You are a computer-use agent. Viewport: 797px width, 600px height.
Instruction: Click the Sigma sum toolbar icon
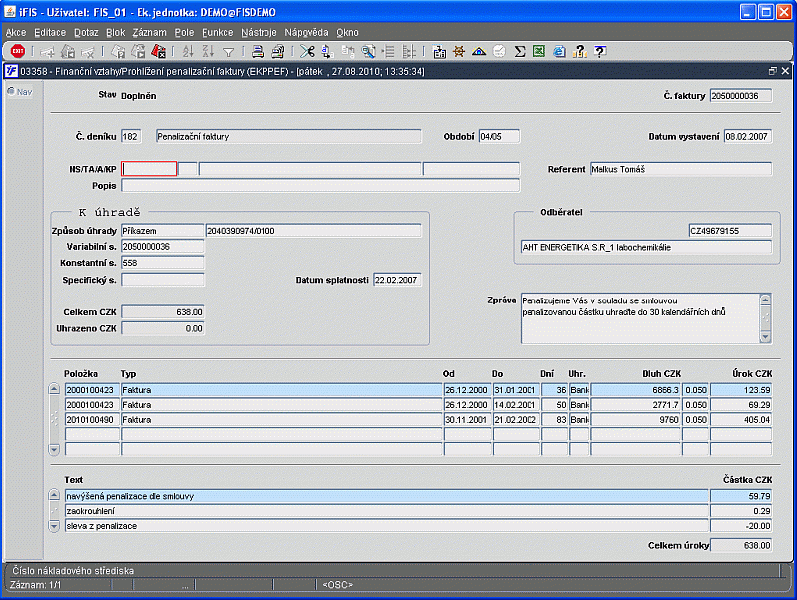[520, 51]
